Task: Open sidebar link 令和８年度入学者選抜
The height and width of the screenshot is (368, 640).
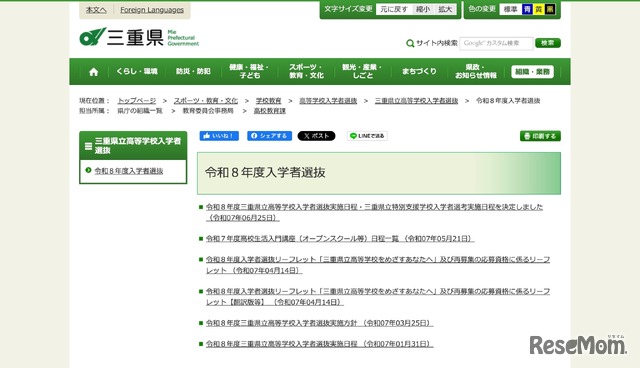Action: tap(129, 171)
